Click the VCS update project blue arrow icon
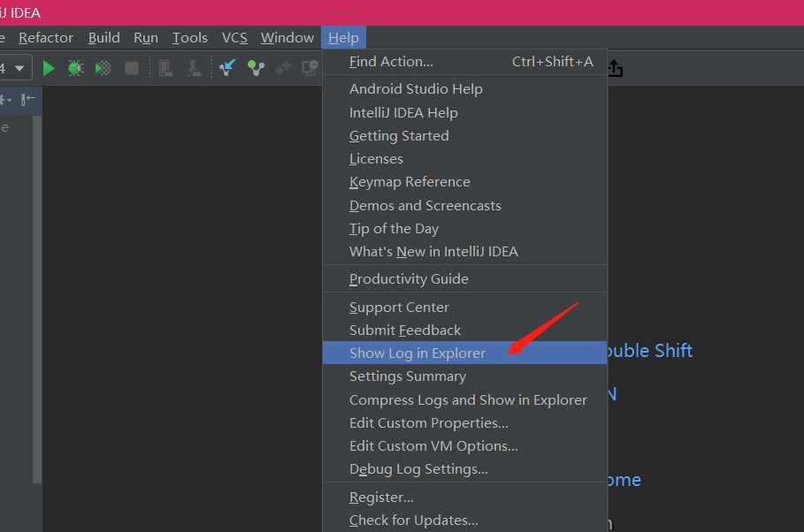The image size is (804, 532). (x=226, y=68)
